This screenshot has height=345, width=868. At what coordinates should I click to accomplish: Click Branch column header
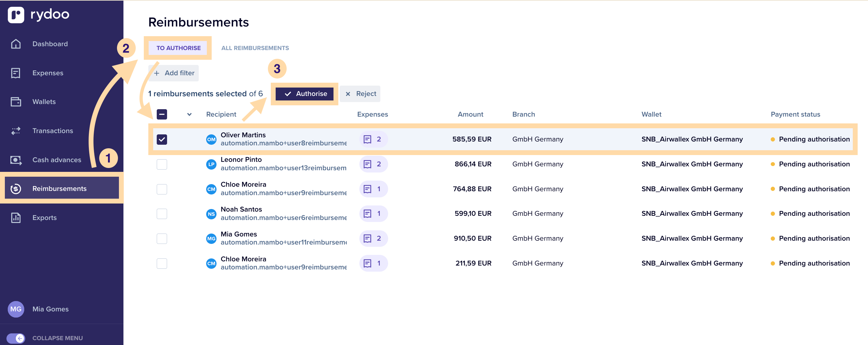523,114
